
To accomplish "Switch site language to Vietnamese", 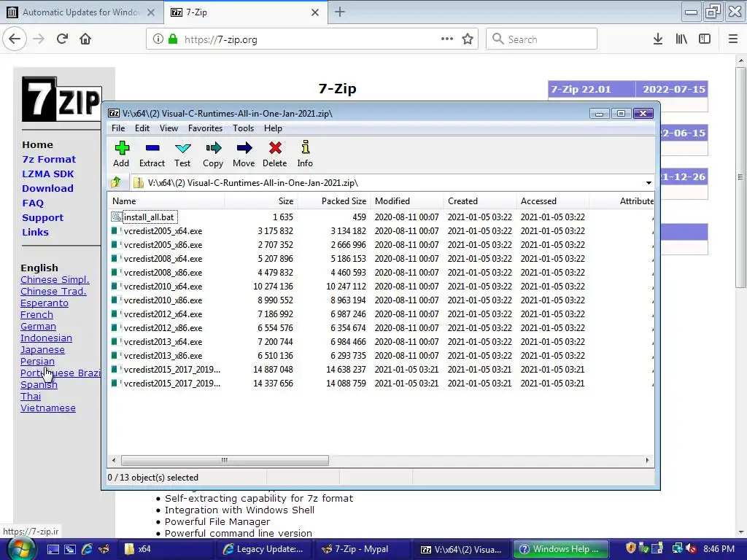I will pyautogui.click(x=47, y=408).
